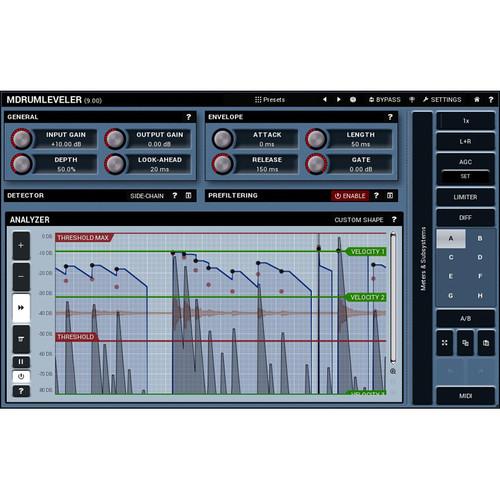Image resolution: width=500 pixels, height=500 pixels.
Task: Pause the analyzer display
Action: 21,362
